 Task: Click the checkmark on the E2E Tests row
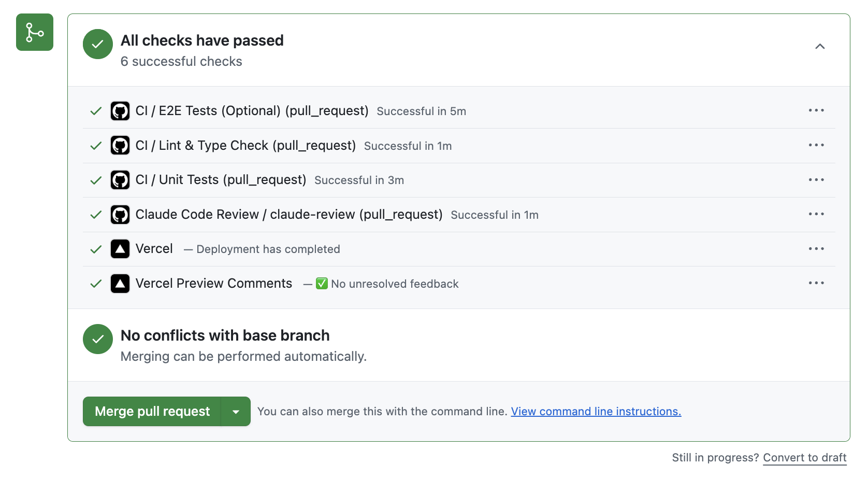point(95,110)
